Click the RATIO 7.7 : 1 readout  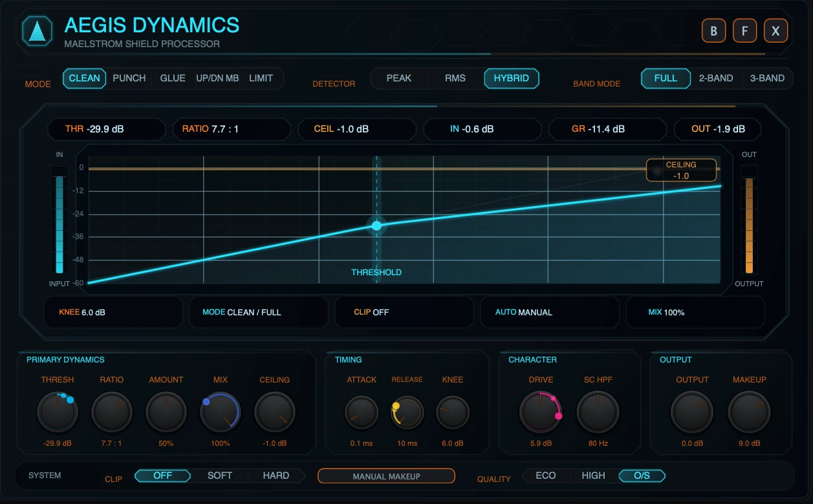(x=232, y=129)
